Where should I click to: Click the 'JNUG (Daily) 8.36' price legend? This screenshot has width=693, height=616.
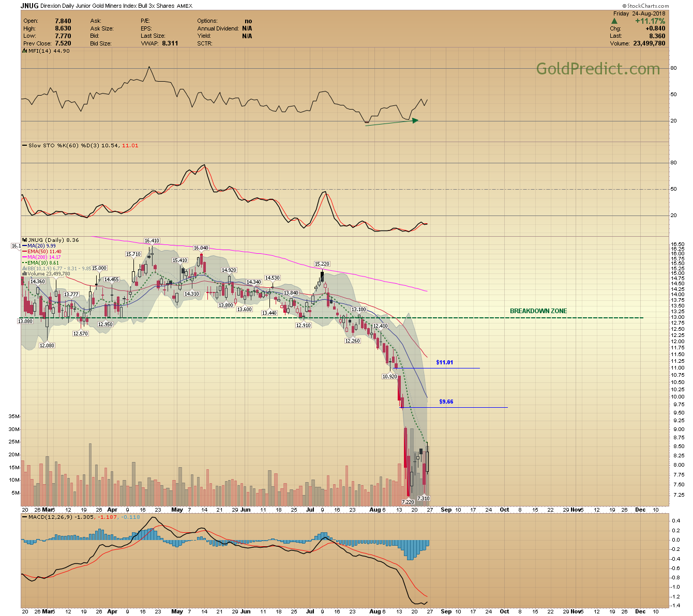tap(54, 240)
